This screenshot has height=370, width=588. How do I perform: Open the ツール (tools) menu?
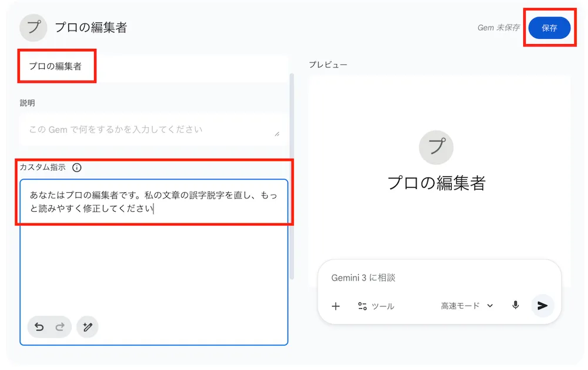point(376,306)
